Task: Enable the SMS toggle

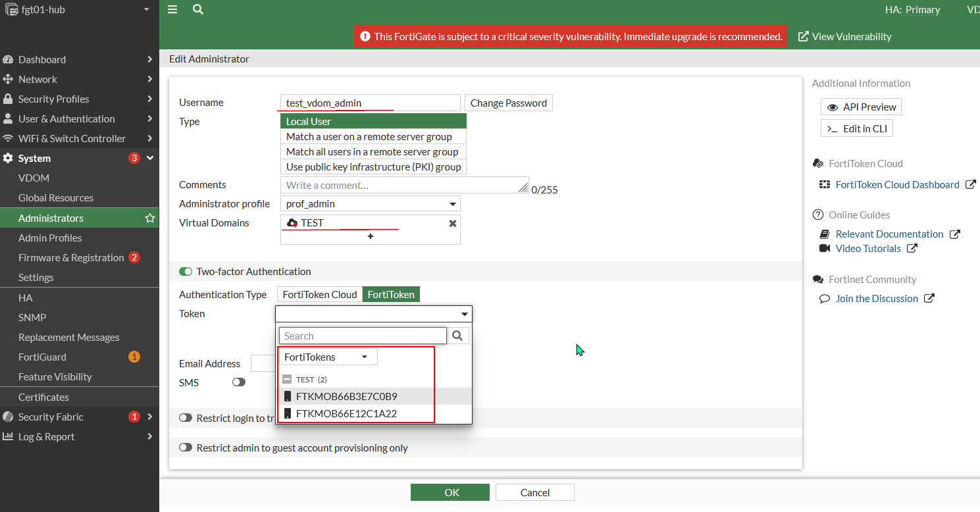Action: pos(239,382)
